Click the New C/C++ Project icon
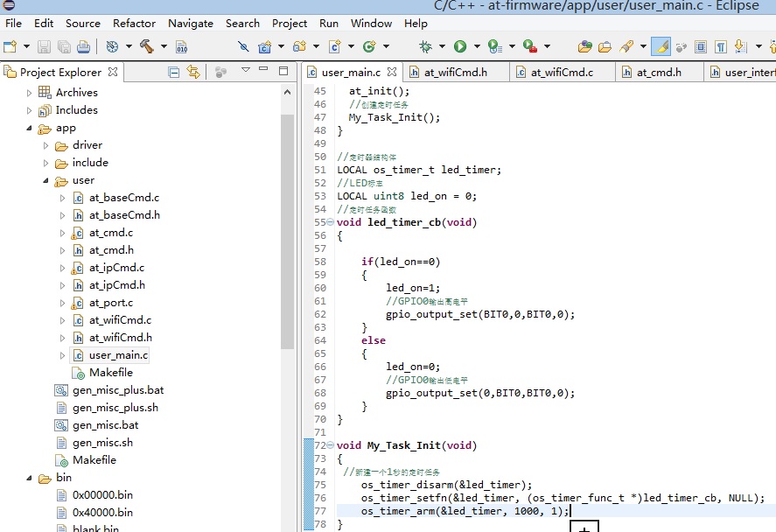Screen dimensions: 776x532 pyautogui.click(x=265, y=46)
